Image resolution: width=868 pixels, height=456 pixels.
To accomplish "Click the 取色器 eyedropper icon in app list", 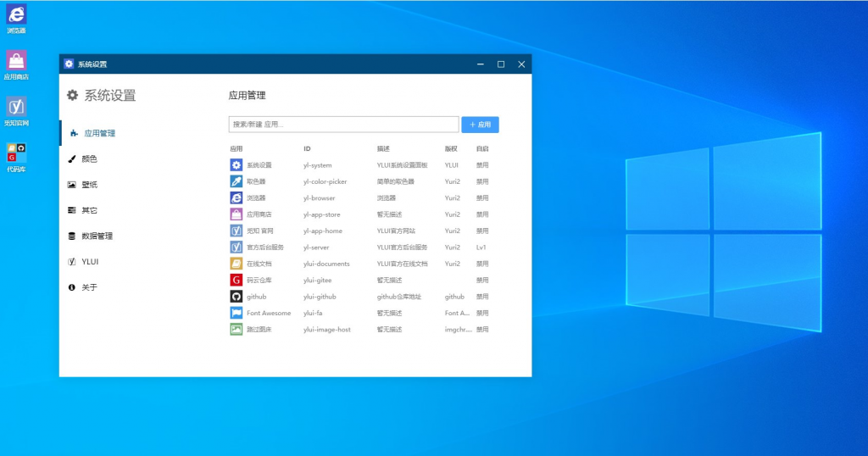I will (x=236, y=181).
